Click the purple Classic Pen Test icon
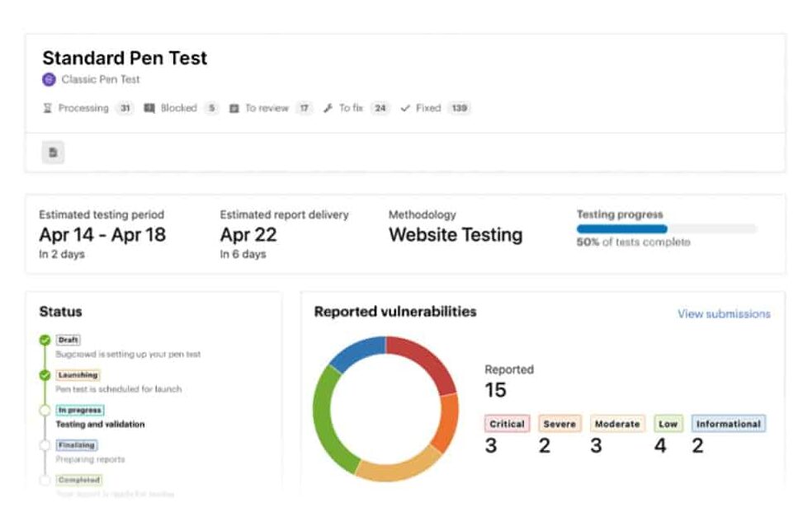 [49, 80]
